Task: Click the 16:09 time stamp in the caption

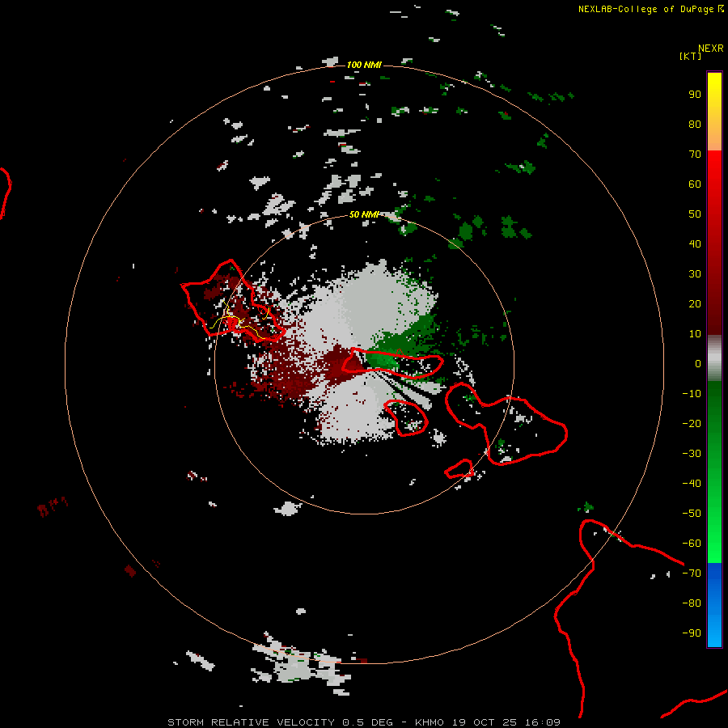Action: 542,722
